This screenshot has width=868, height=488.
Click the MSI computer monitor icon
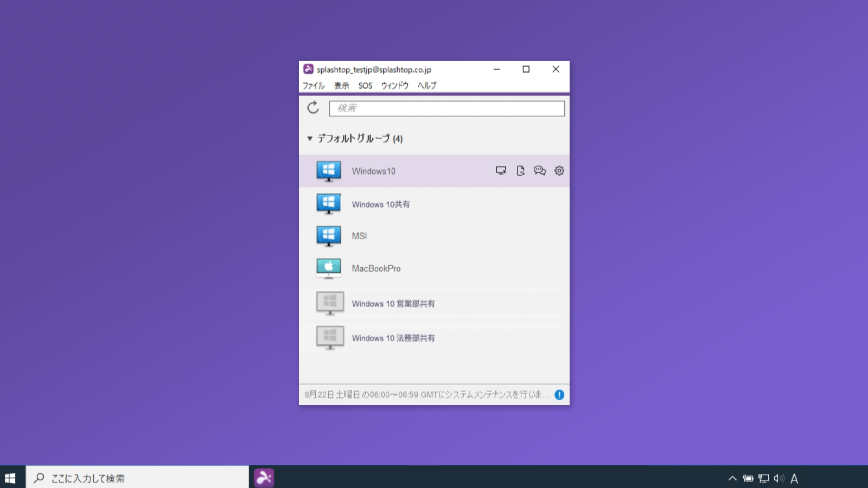(x=329, y=236)
